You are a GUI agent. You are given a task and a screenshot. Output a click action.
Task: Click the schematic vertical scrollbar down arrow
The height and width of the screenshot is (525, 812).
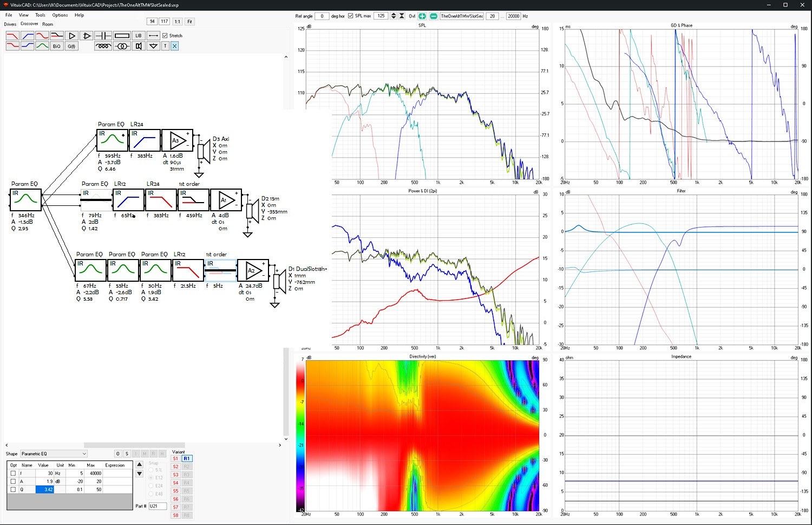(x=286, y=439)
